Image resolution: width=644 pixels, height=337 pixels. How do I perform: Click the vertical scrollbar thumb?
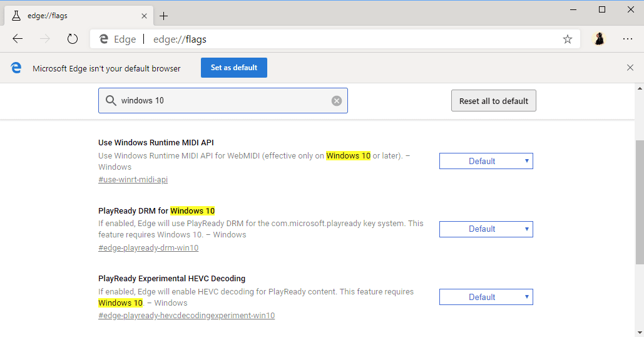(x=640, y=202)
